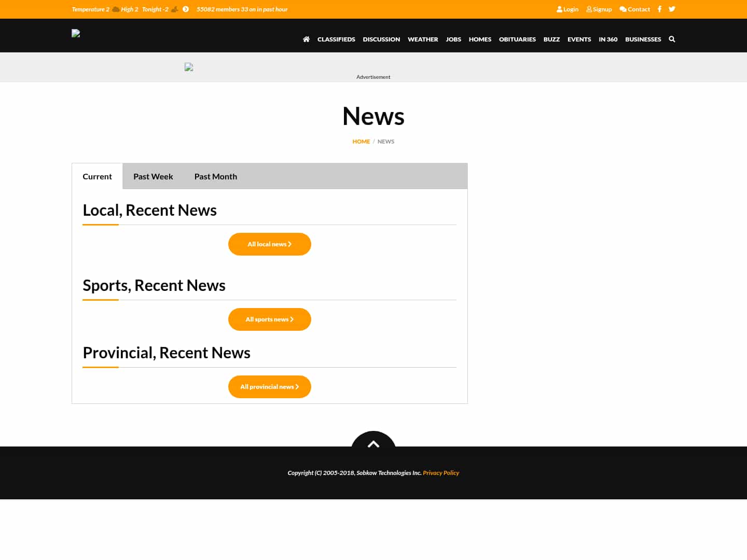Open the Twitter icon in the top bar
This screenshot has height=560, width=747.
pos(672,9)
